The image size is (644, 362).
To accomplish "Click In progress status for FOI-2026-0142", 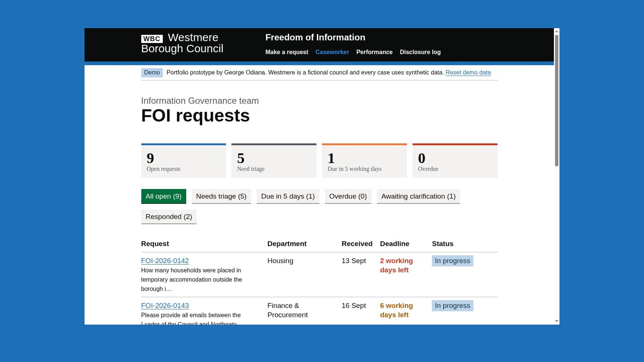I will pos(452,261).
